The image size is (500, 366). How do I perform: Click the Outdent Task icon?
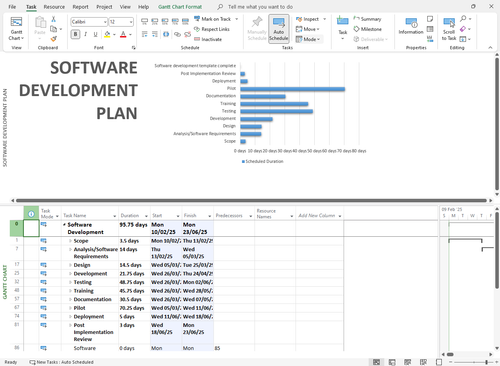pyautogui.click(x=144, y=34)
